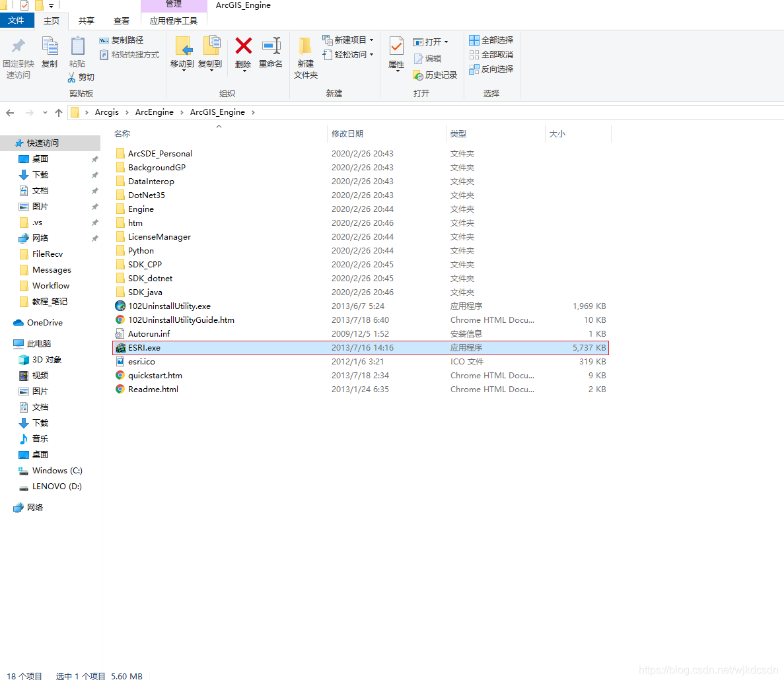Click the 固定到快速访问 pin icon
The image size is (784, 682).
tap(18, 46)
